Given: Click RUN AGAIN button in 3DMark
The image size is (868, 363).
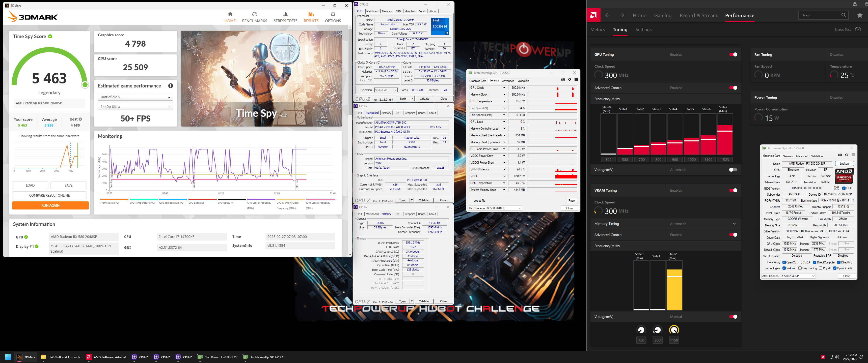Looking at the screenshot, I should 50,205.
